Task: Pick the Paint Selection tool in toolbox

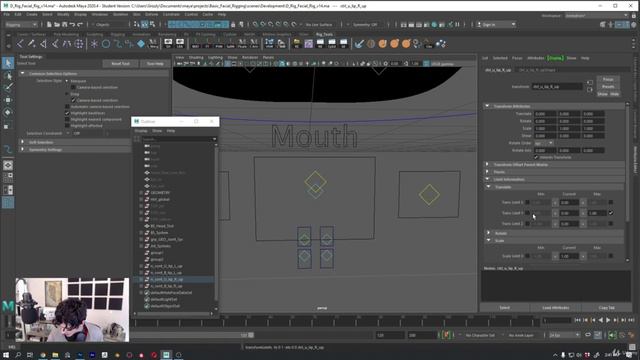Action: click(x=8, y=87)
